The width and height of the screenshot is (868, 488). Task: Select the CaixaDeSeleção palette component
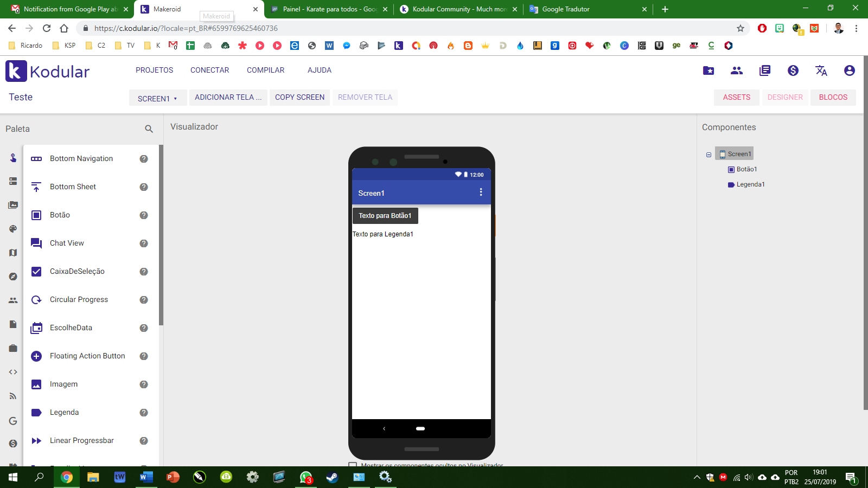(x=78, y=271)
